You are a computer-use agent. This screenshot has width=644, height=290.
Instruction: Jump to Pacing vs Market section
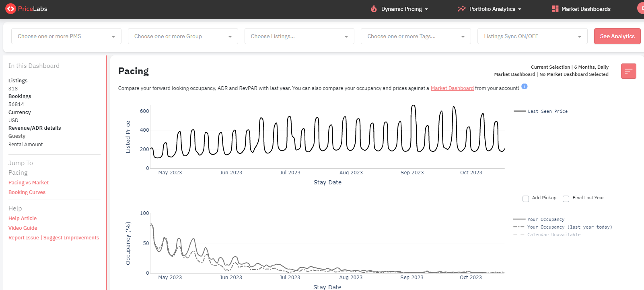pos(29,182)
